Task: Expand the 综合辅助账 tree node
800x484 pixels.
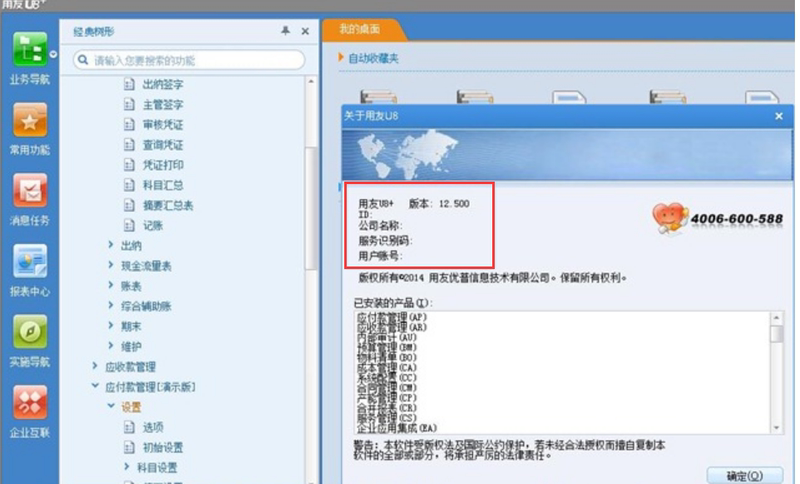Action: (111, 305)
